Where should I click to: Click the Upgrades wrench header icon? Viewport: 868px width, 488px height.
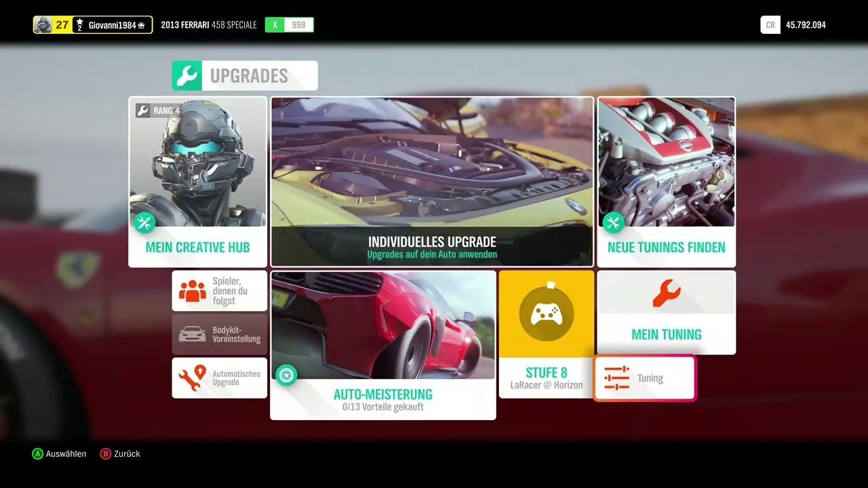[x=186, y=76]
